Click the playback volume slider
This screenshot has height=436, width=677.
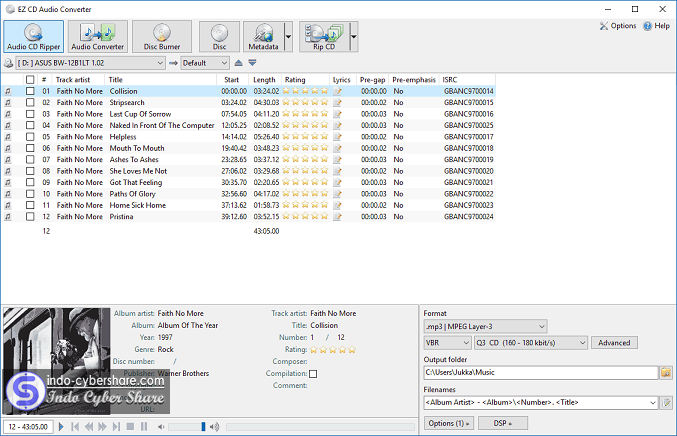click(187, 427)
